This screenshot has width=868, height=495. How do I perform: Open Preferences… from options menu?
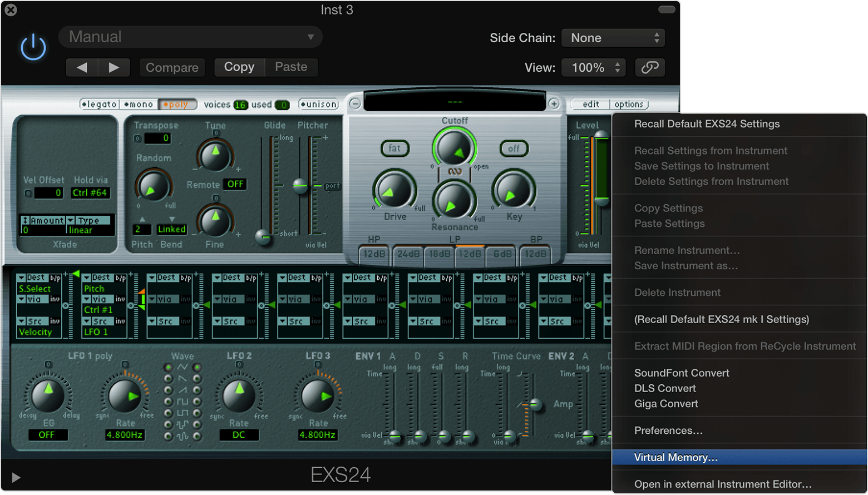tap(739, 430)
